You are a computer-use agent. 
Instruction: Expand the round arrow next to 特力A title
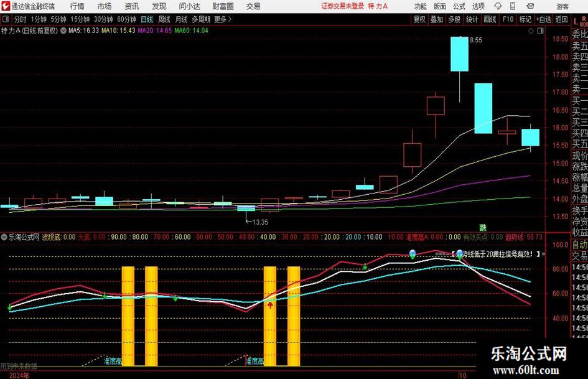click(x=63, y=30)
